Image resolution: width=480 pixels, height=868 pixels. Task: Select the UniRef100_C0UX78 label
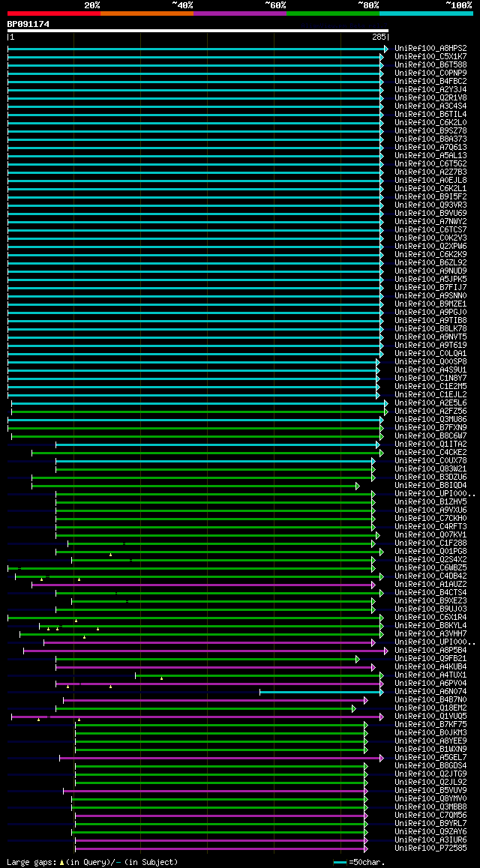click(430, 460)
